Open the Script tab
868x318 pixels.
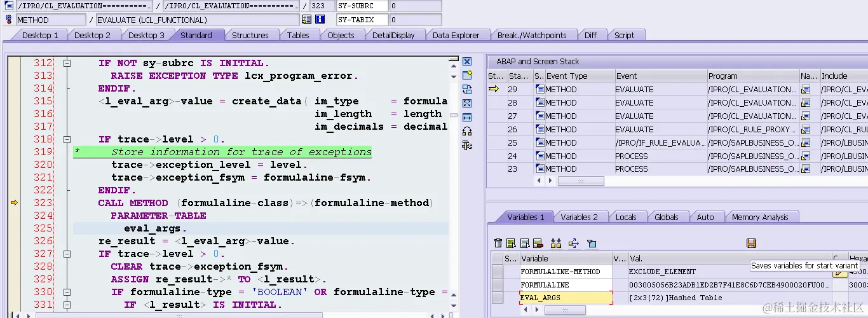coord(624,35)
